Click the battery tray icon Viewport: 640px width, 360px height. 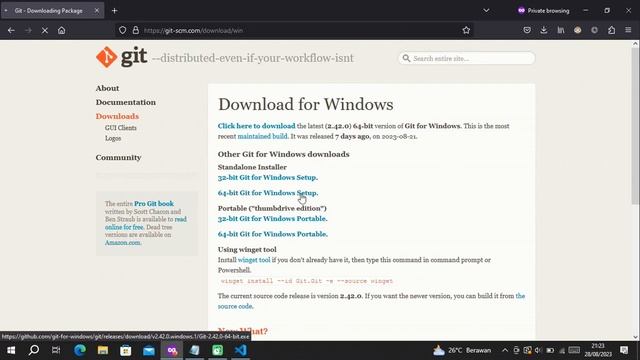click(x=550, y=350)
